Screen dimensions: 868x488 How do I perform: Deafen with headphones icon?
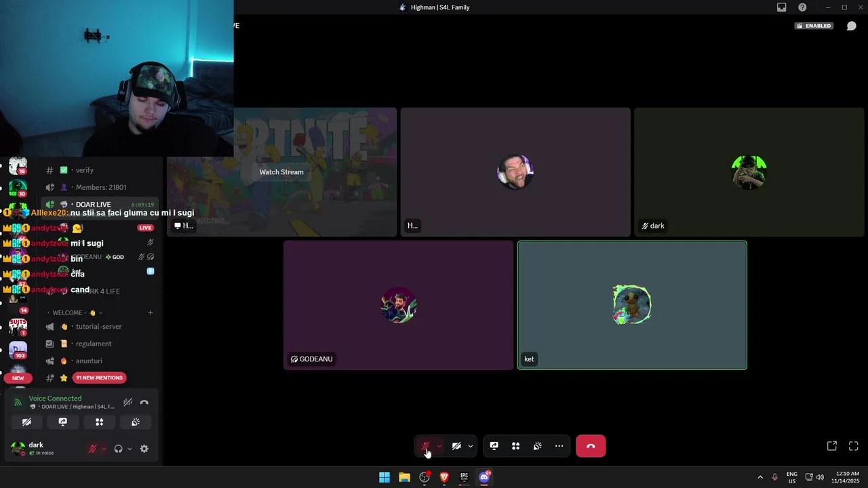tap(119, 449)
